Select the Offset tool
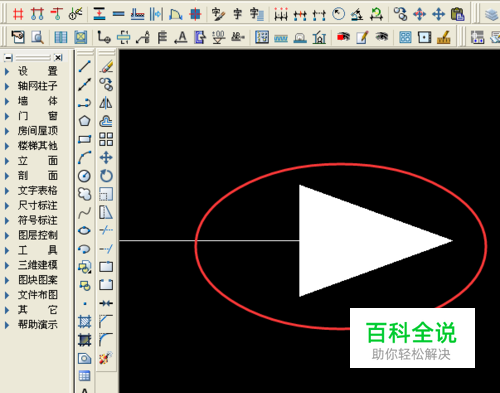This screenshot has width=500, height=393. point(106,121)
